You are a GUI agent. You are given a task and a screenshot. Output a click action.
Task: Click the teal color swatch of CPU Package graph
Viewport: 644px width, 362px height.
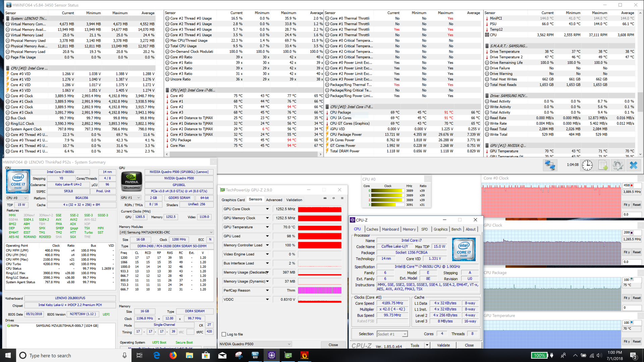click(x=632, y=279)
